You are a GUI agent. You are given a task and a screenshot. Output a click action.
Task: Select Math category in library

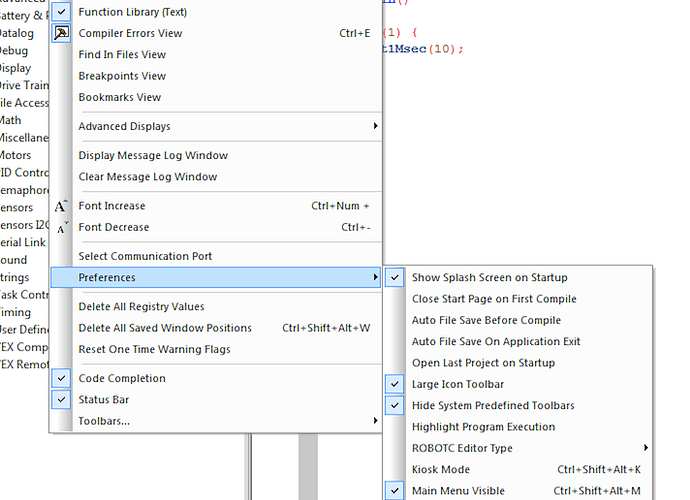point(11,120)
